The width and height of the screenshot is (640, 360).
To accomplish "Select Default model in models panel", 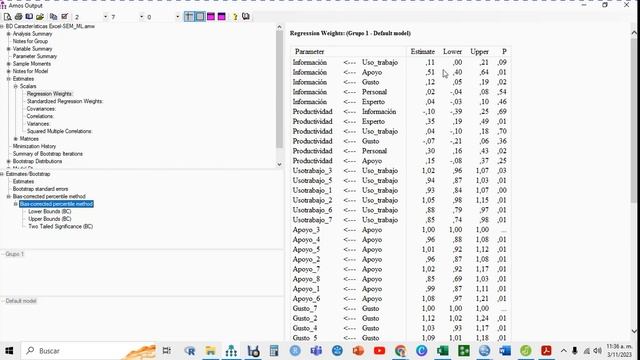I will click(x=21, y=301).
